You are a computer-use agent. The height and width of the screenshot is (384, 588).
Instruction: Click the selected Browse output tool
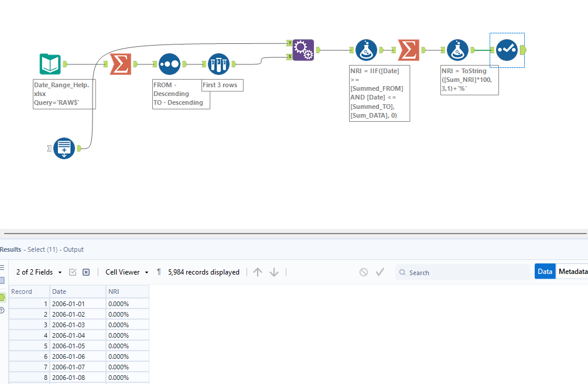[507, 50]
